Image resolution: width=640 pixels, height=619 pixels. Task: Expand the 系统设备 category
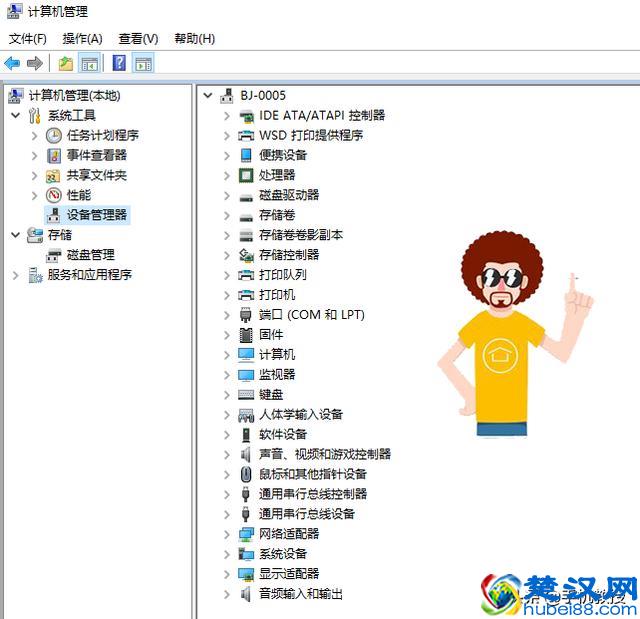click(227, 554)
